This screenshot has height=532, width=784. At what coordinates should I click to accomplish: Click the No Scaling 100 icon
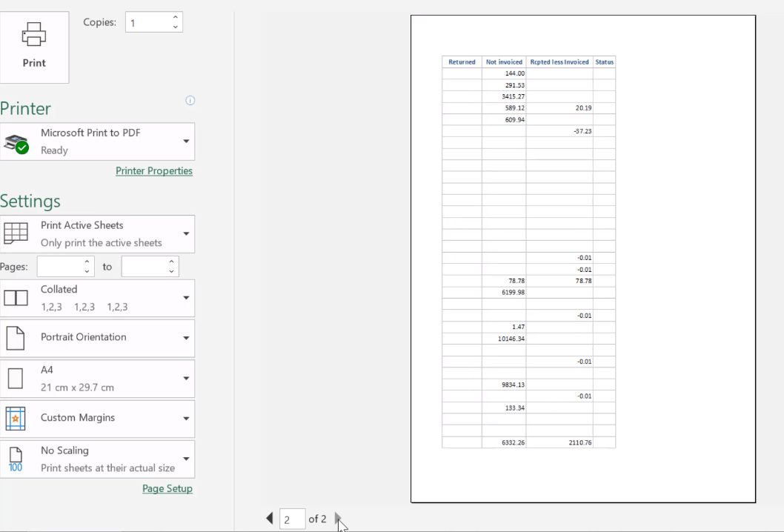(15, 459)
